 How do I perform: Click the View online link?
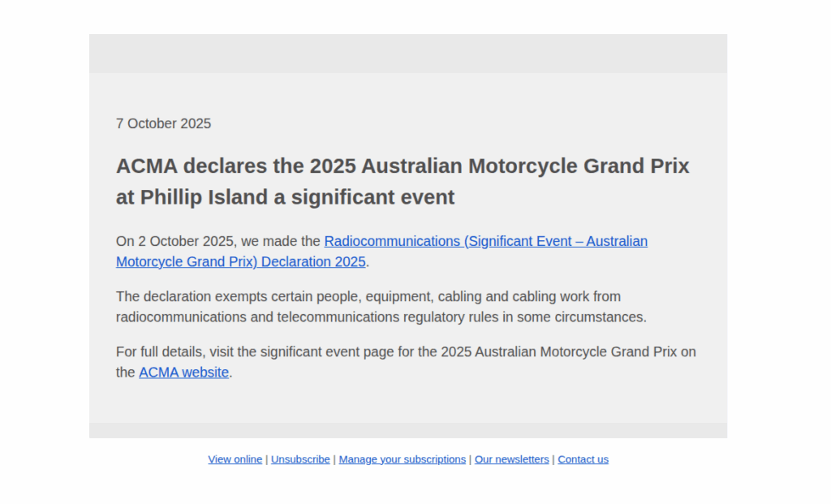coord(235,459)
